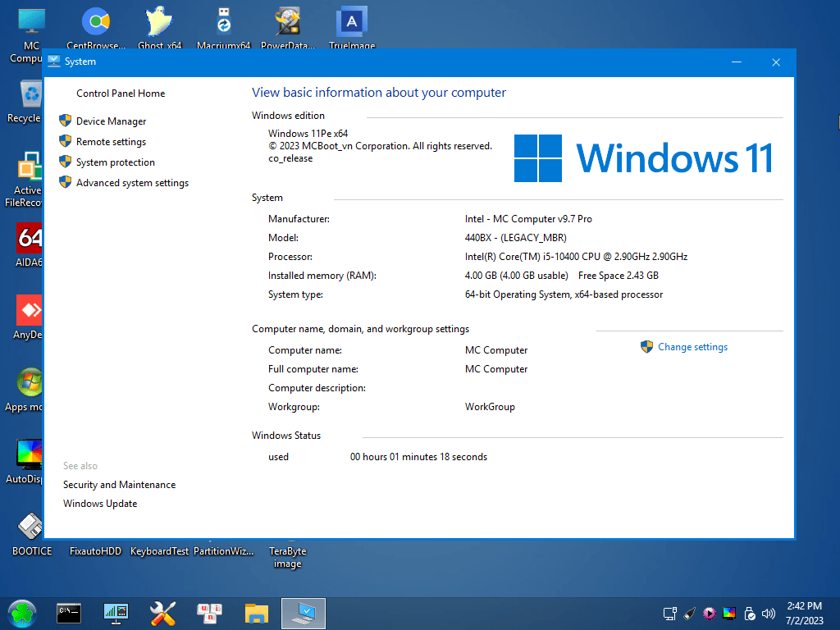Viewport: 840px width, 630px height.
Task: Close the System window
Action: [x=776, y=62]
